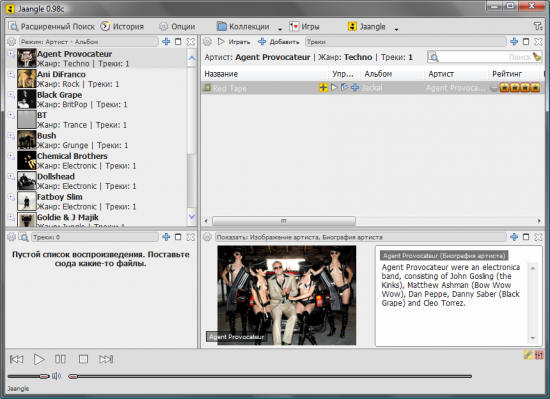This screenshot has width=550, height=399.
Task: Click Previous track button
Action: point(16,359)
